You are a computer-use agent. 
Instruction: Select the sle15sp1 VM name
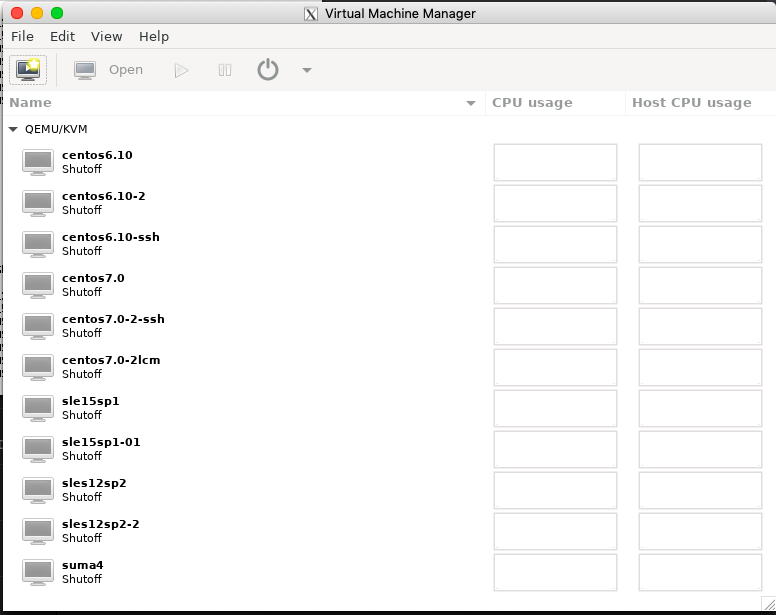click(x=91, y=401)
